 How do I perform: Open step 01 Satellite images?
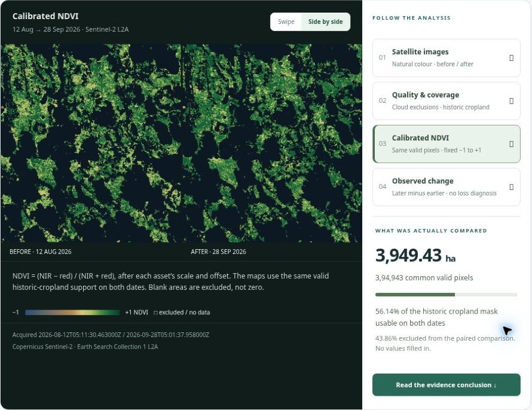point(446,57)
